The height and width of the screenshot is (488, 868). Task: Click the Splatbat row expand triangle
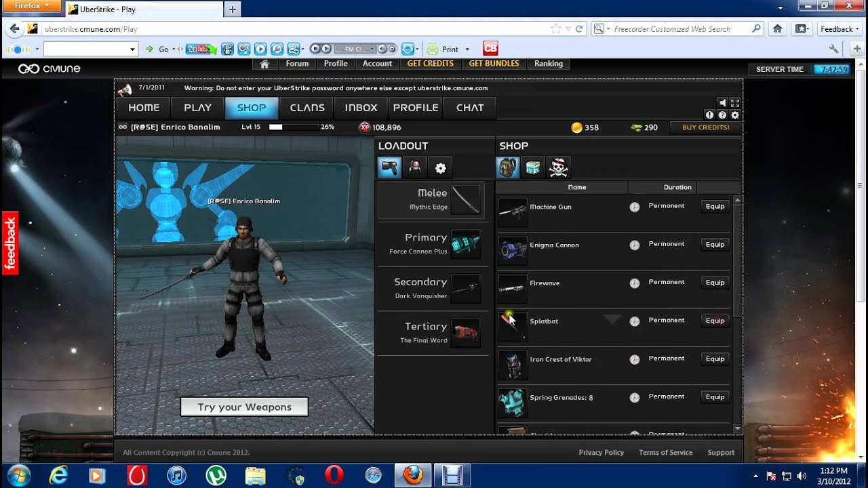click(x=612, y=319)
